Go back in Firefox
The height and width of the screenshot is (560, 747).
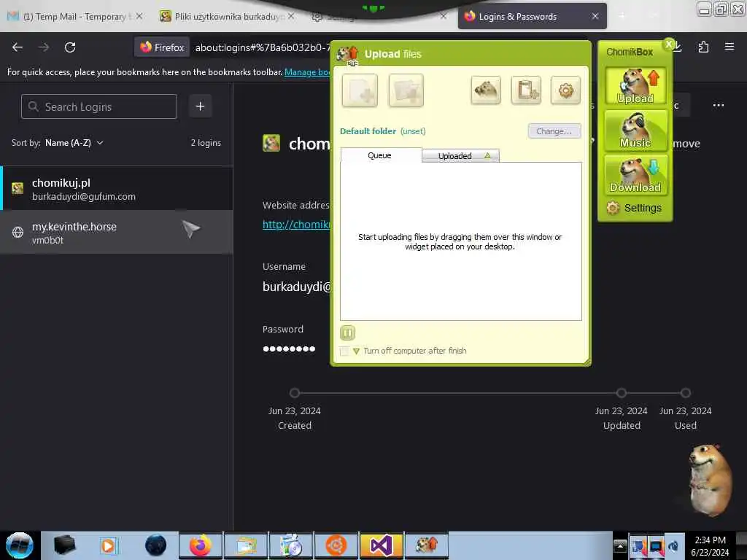18,47
